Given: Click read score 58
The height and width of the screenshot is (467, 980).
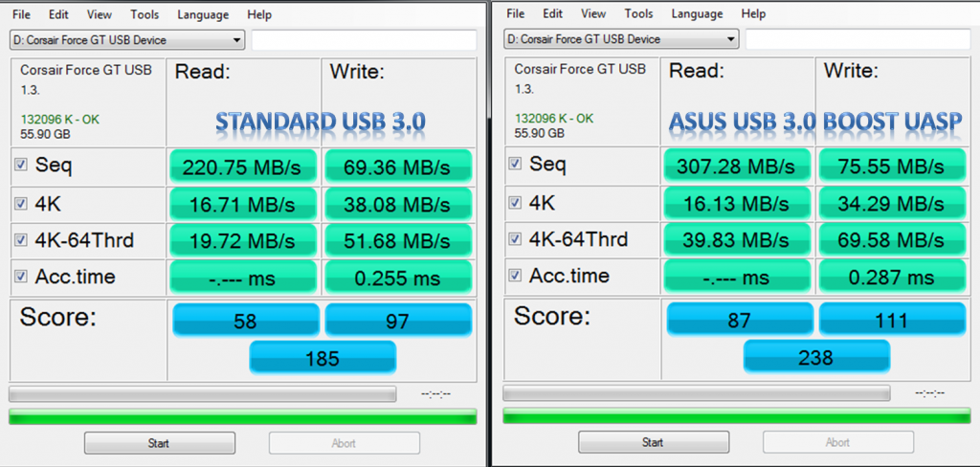Looking at the screenshot, I should coord(245,320).
